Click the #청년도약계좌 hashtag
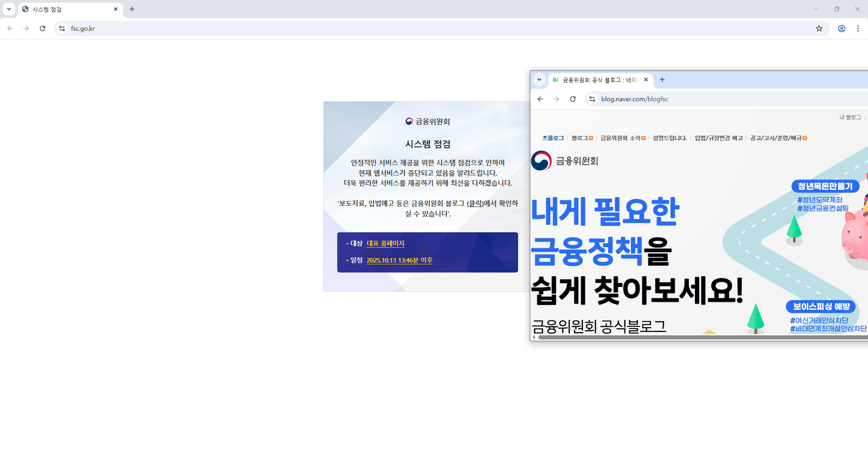Image resolution: width=868 pixels, height=470 pixels. tap(820, 200)
